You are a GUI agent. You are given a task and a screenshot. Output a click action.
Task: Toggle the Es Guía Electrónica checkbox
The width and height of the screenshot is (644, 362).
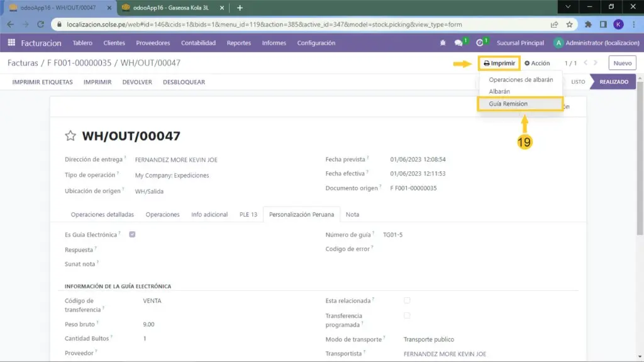click(x=132, y=234)
